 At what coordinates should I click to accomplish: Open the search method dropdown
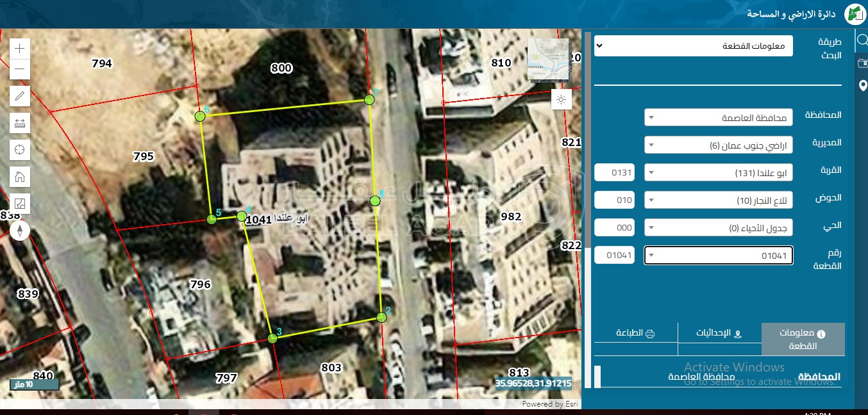coord(693,46)
